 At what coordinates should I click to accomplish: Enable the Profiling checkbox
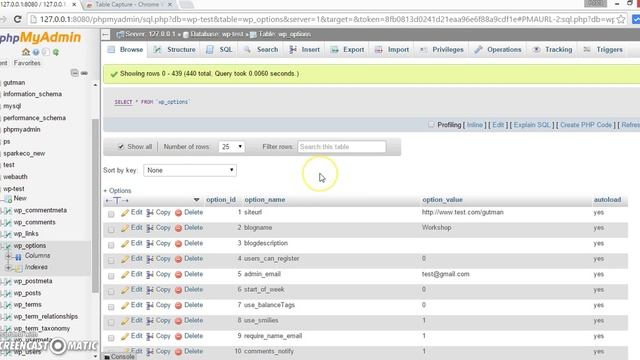(431, 124)
